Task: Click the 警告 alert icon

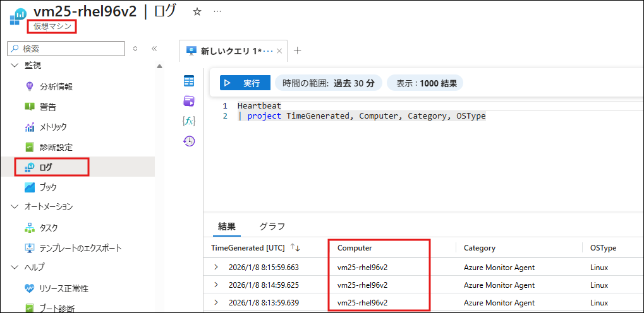Action: click(x=29, y=107)
